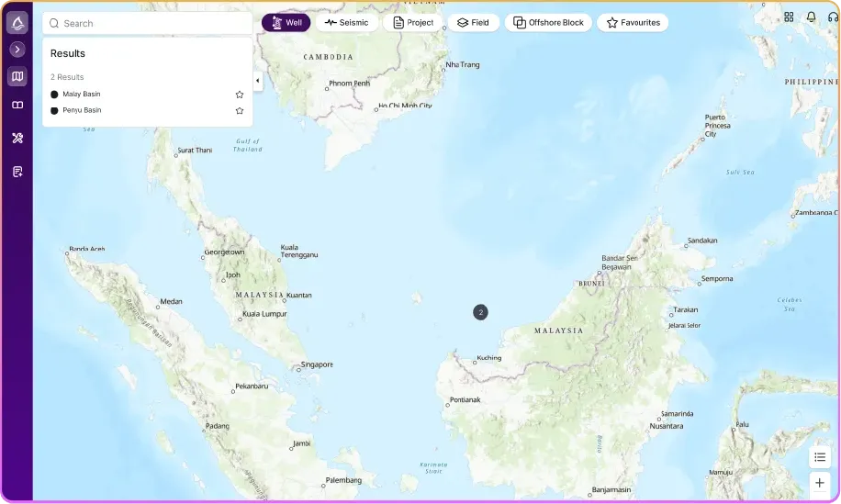Viewport: 841px width, 504px height.
Task: Show the map legend list button
Action: click(x=820, y=457)
